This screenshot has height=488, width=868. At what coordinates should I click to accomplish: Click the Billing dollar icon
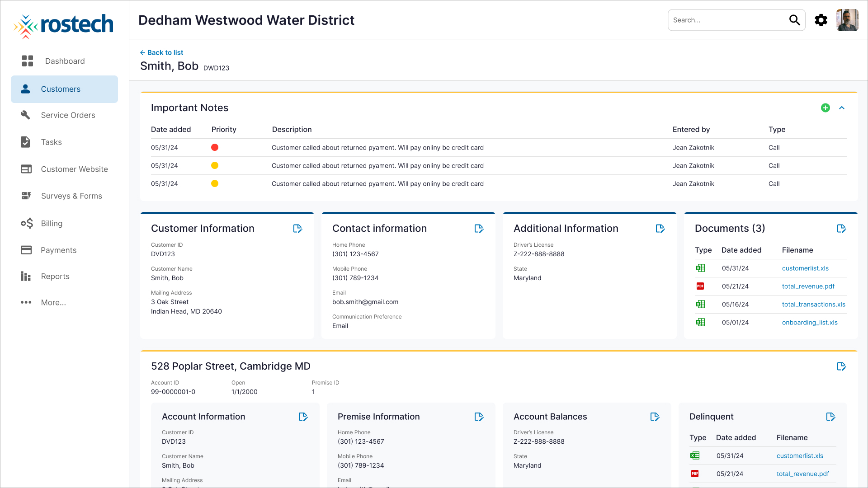point(27,223)
